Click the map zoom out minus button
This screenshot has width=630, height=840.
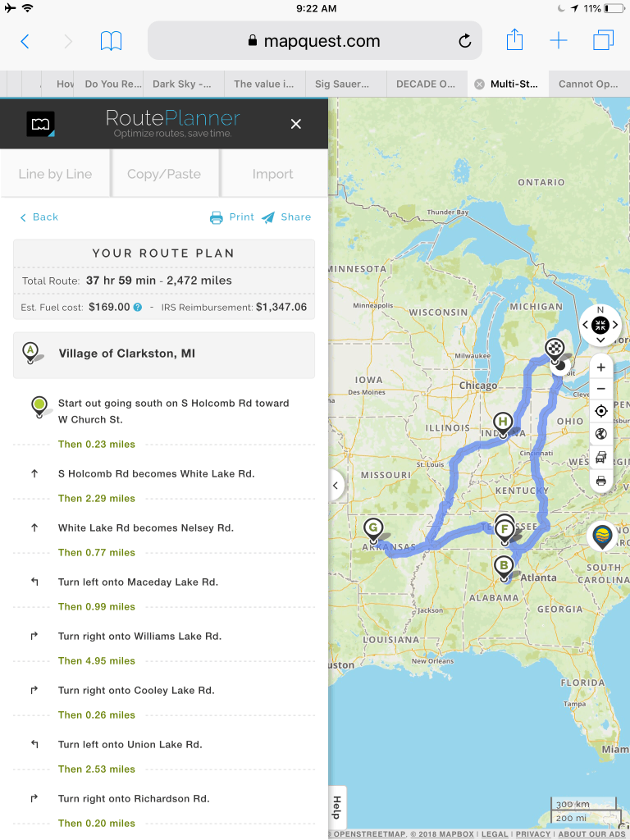601,390
